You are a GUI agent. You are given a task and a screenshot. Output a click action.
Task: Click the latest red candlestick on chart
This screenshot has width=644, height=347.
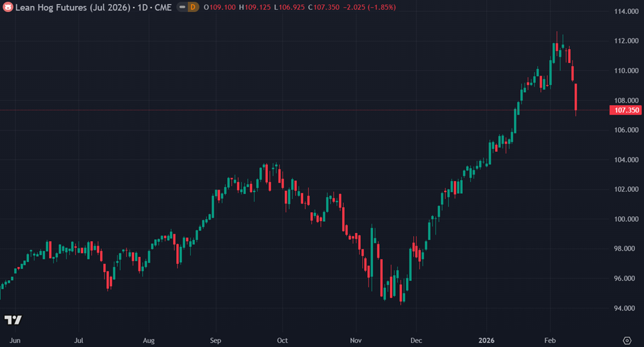coord(576,98)
